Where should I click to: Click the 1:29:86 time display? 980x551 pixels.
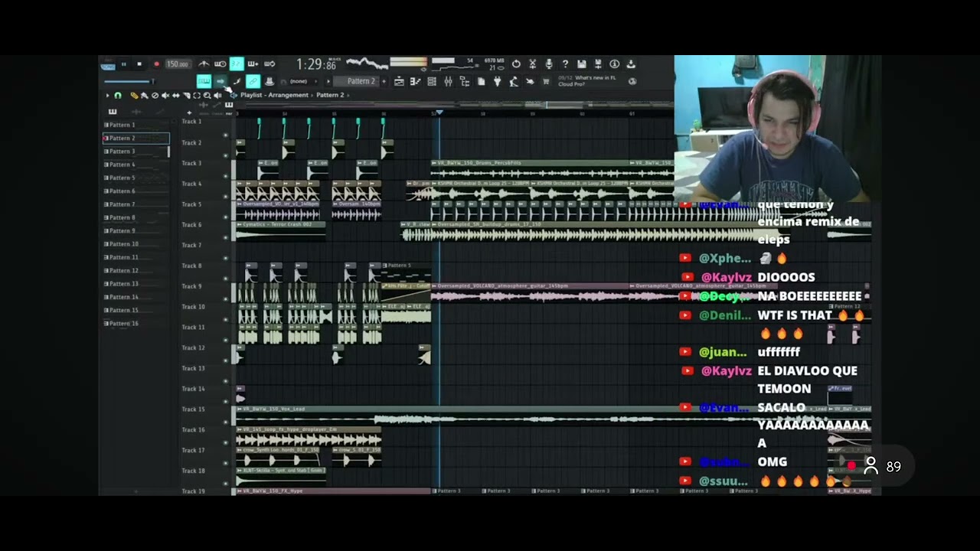pos(318,64)
